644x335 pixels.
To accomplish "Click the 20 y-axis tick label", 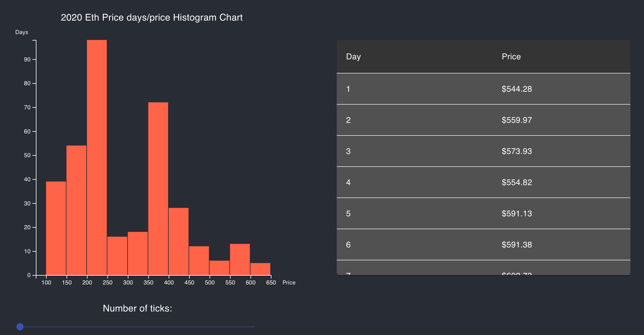I will coord(27,227).
